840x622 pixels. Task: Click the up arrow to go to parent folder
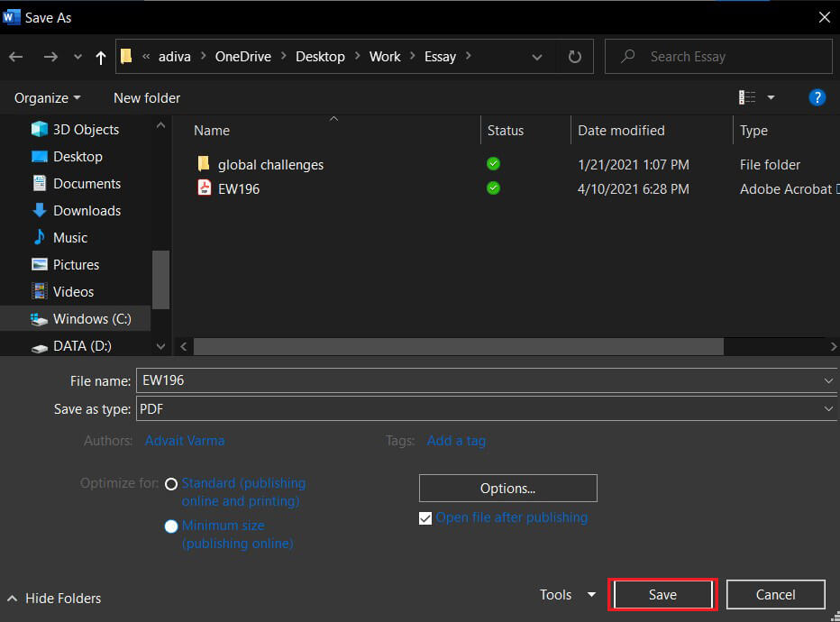(100, 57)
